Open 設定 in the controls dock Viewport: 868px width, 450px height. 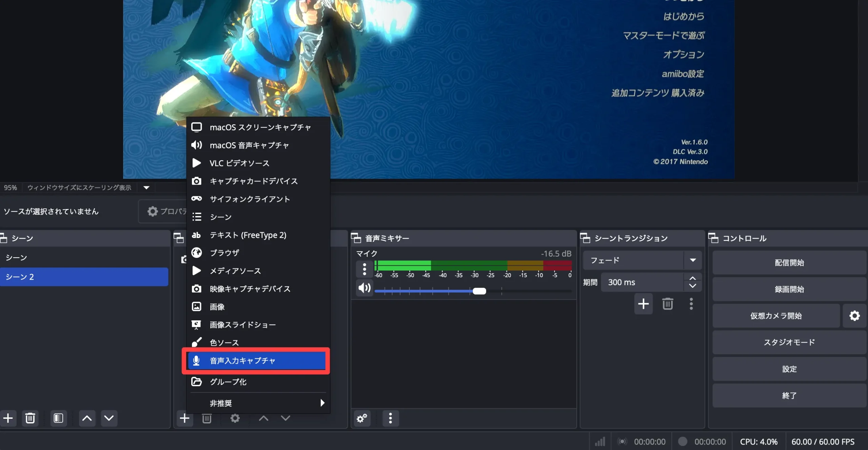pyautogui.click(x=789, y=369)
